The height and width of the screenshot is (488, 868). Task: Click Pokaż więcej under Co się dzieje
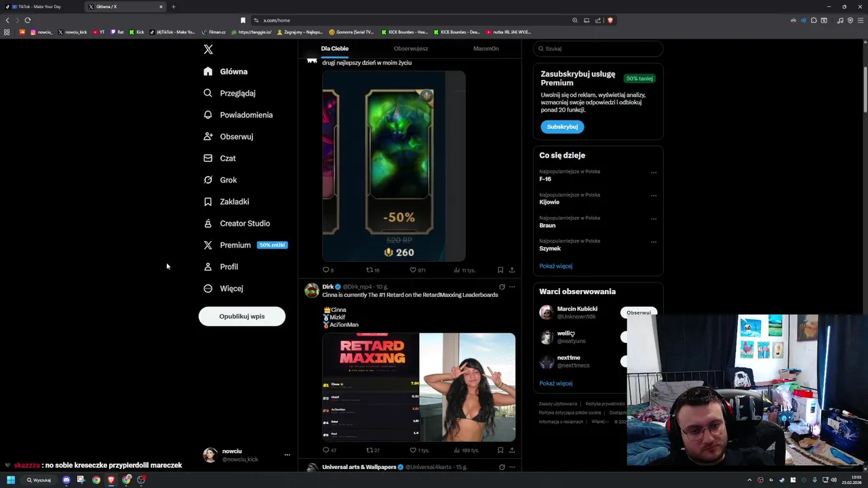coord(556,266)
